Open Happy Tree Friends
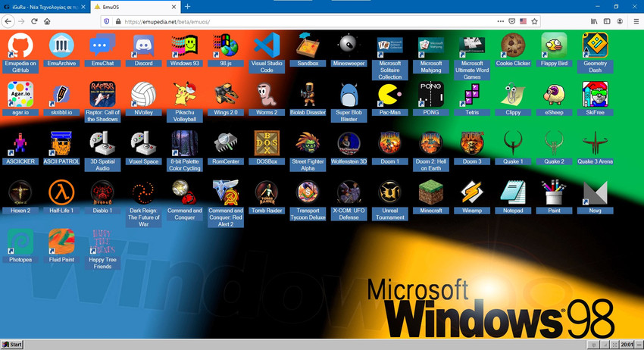644x350 pixels. tap(102, 242)
